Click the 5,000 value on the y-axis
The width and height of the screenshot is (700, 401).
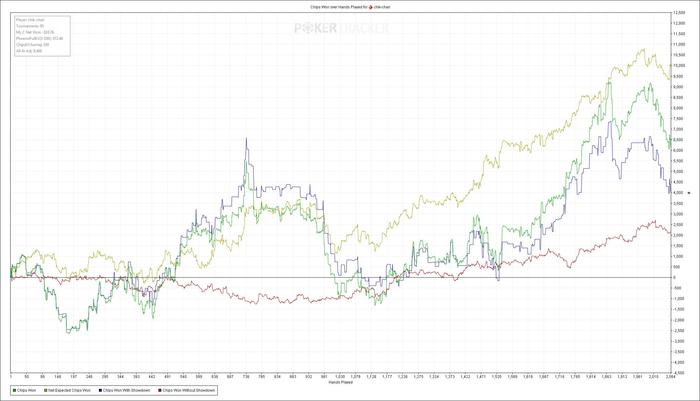[678, 171]
